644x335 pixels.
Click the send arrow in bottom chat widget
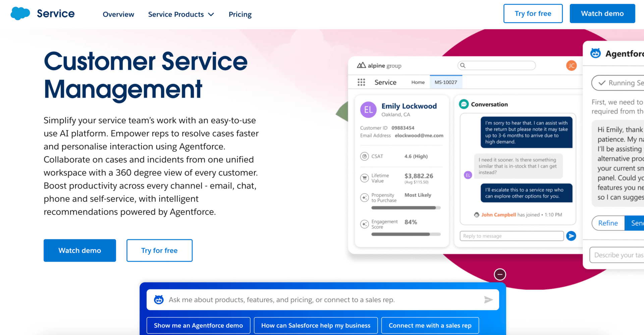(489, 299)
